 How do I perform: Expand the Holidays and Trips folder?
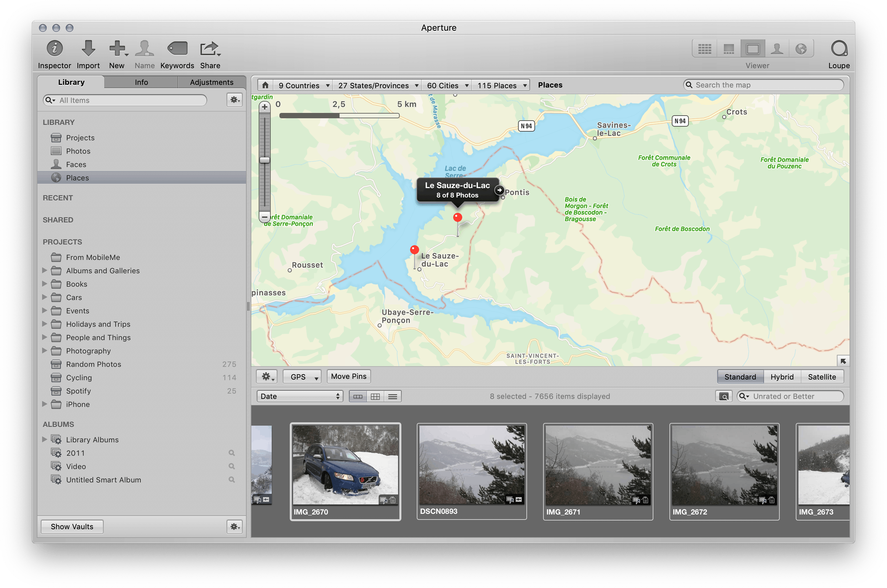45,324
